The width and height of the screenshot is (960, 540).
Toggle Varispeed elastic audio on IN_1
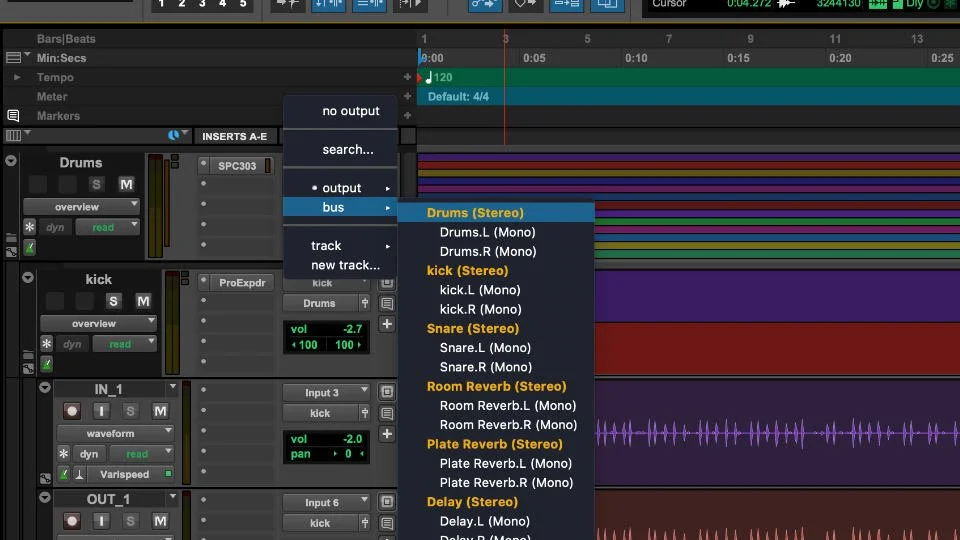(126, 475)
